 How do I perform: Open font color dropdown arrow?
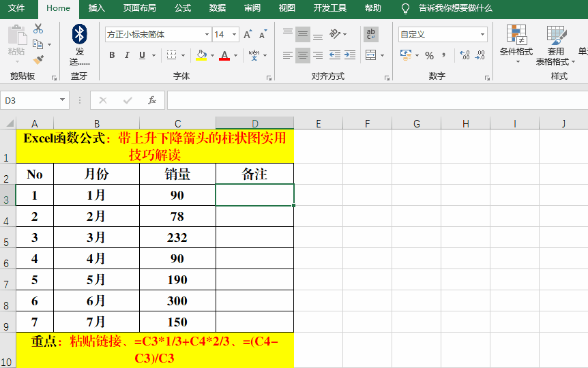click(235, 55)
